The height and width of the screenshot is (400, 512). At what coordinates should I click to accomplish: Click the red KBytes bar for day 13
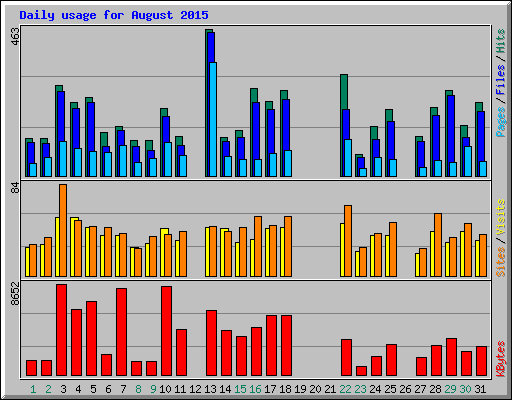point(211,343)
